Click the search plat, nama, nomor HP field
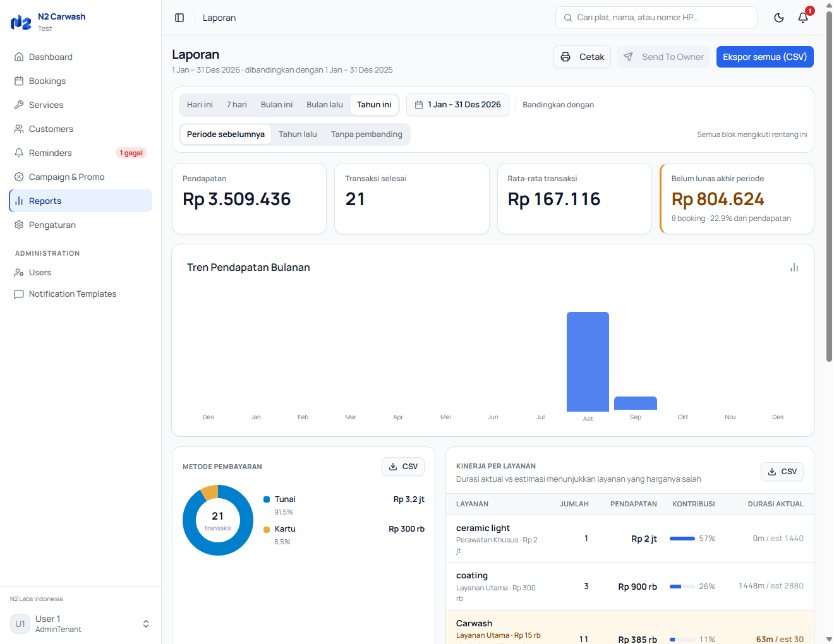This screenshot has width=834, height=644. point(656,18)
